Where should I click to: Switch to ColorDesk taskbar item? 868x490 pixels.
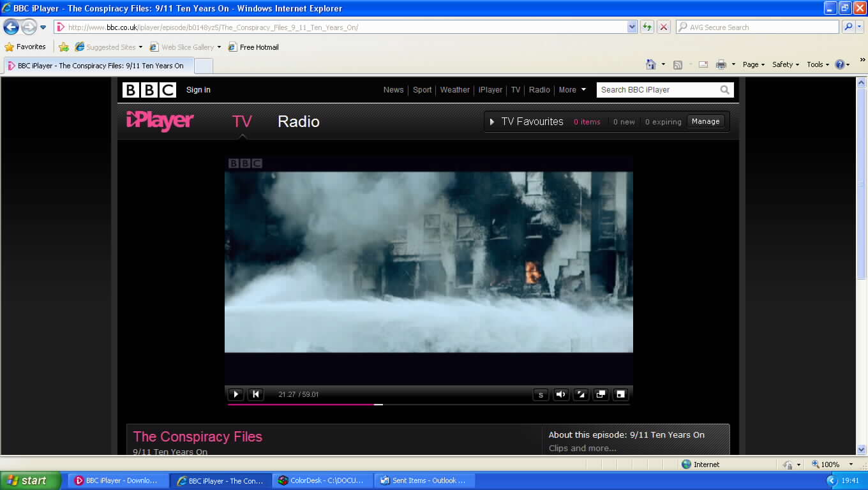coord(322,480)
